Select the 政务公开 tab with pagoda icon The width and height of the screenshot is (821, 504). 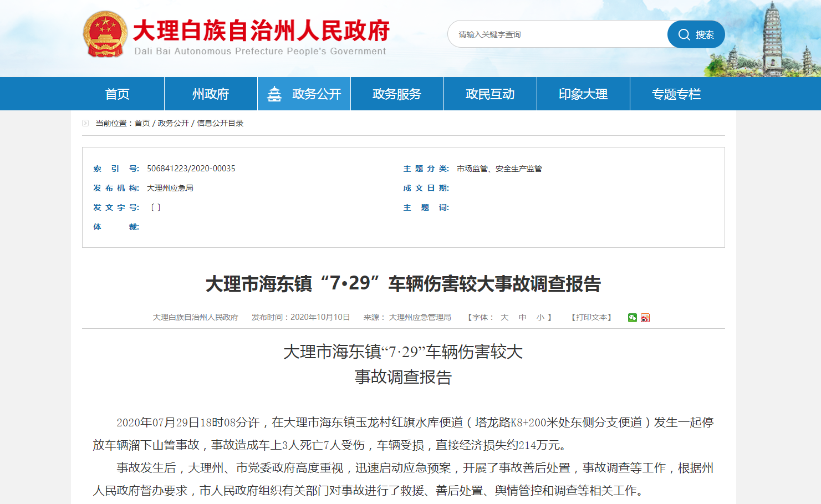coord(304,94)
